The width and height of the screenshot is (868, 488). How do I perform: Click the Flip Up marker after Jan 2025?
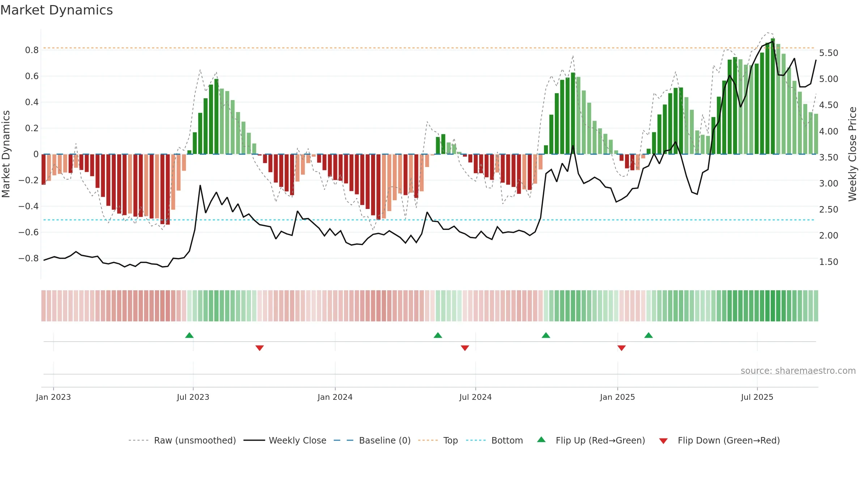(x=648, y=335)
